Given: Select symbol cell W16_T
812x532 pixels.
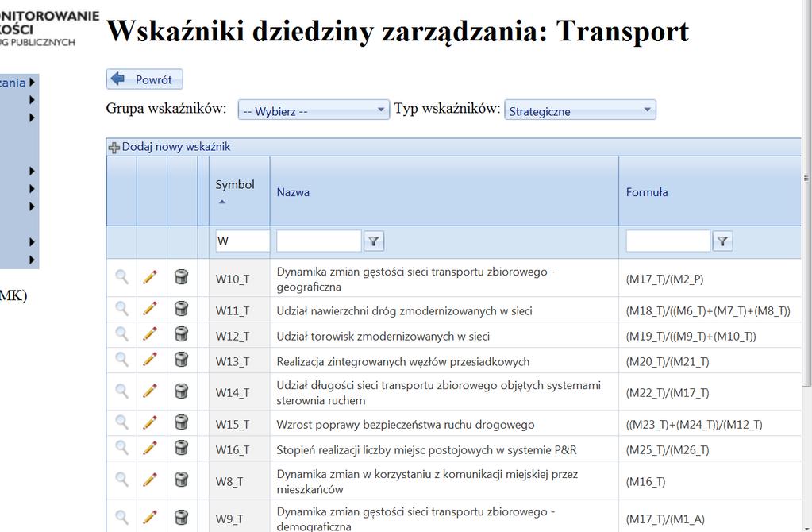Looking at the screenshot, I should [233, 450].
